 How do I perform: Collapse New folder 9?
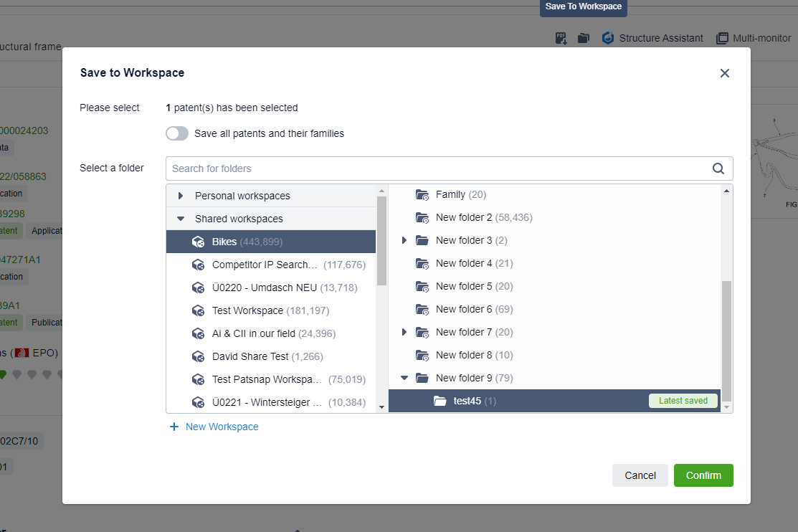[x=404, y=378]
